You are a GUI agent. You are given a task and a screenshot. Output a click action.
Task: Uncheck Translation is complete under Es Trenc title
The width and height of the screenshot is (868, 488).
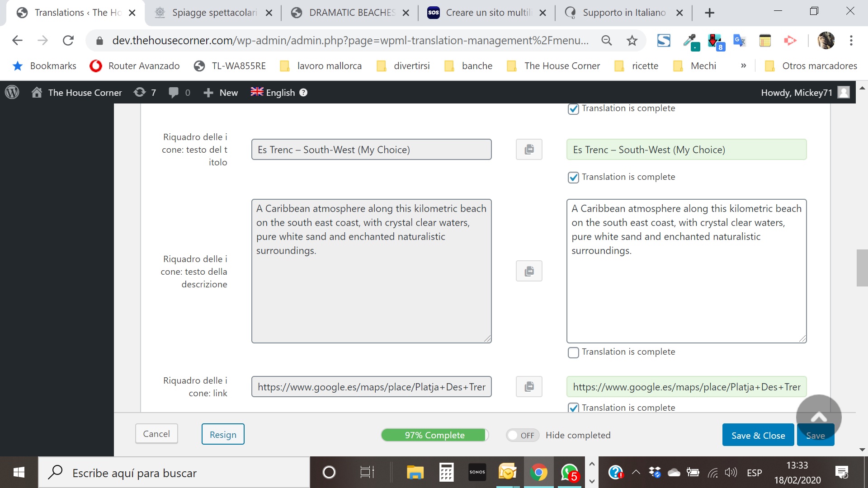[573, 178]
